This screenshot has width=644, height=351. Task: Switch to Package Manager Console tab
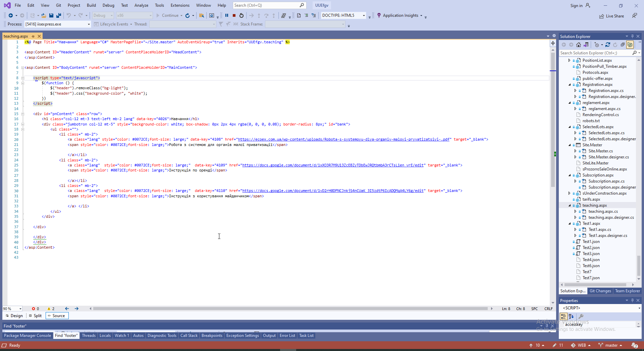click(28, 336)
